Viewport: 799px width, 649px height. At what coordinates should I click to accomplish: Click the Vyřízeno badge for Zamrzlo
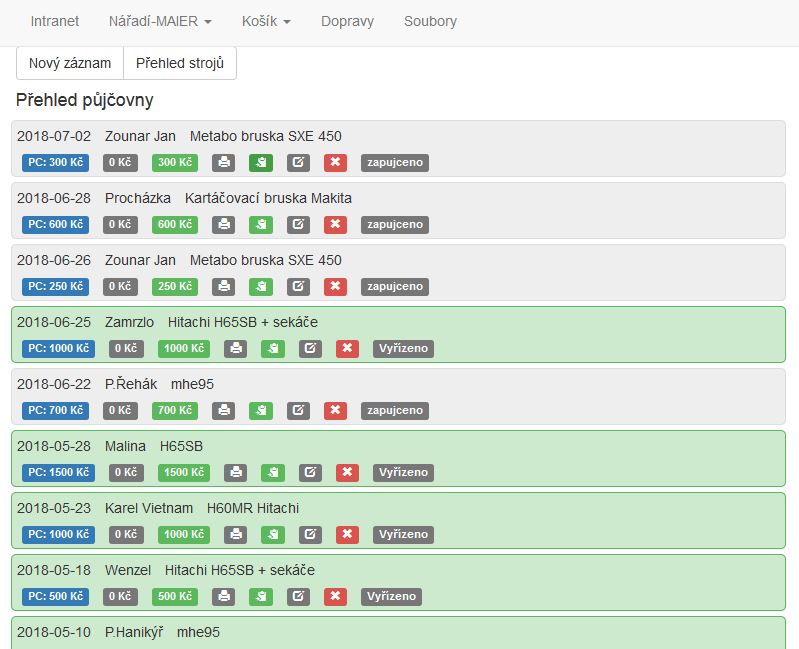[x=404, y=349]
